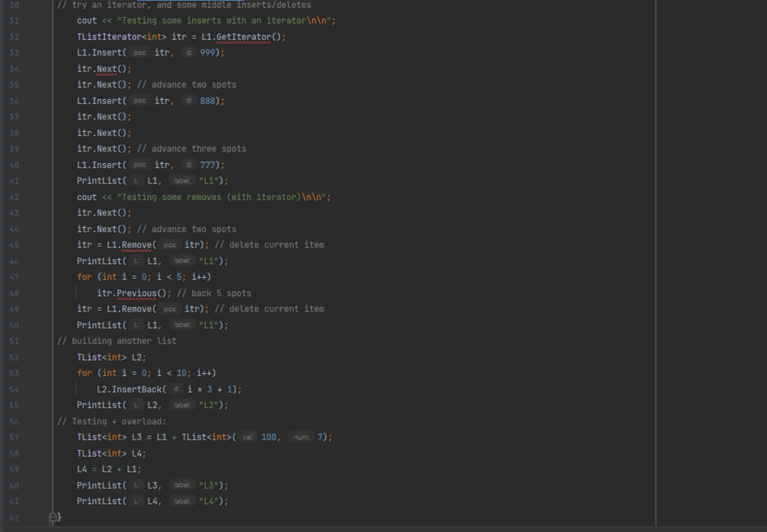The width and height of the screenshot is (767, 532).
Task: Click the "d" inlay hint beside value 999
Action: tap(188, 52)
